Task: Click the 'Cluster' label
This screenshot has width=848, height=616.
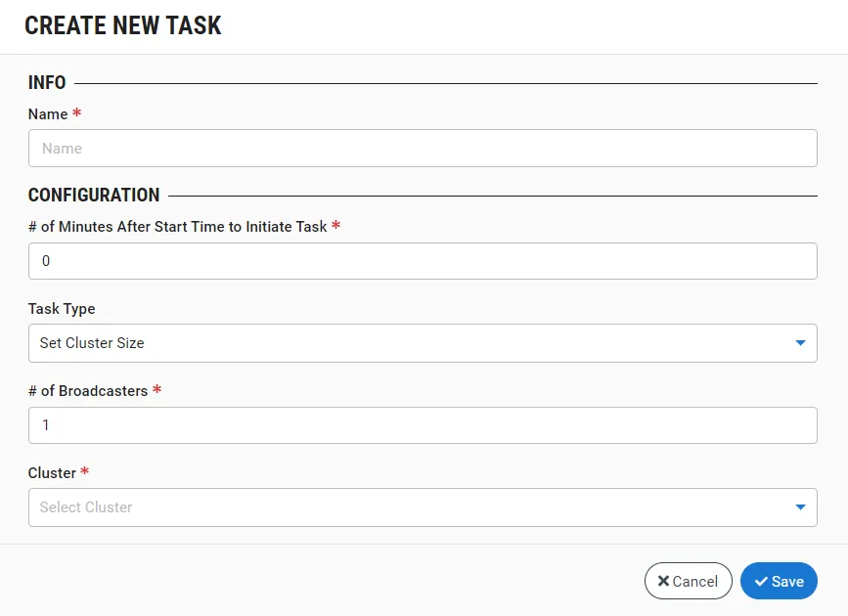Action: pos(52,473)
